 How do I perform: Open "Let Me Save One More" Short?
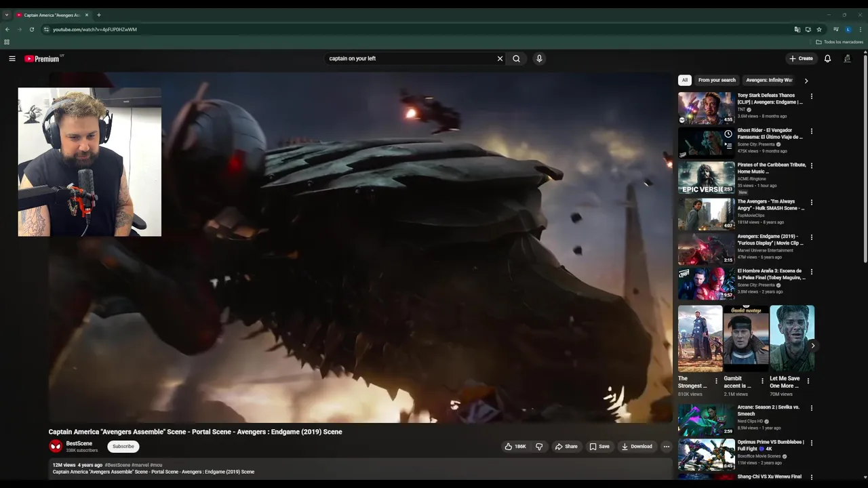click(792, 338)
